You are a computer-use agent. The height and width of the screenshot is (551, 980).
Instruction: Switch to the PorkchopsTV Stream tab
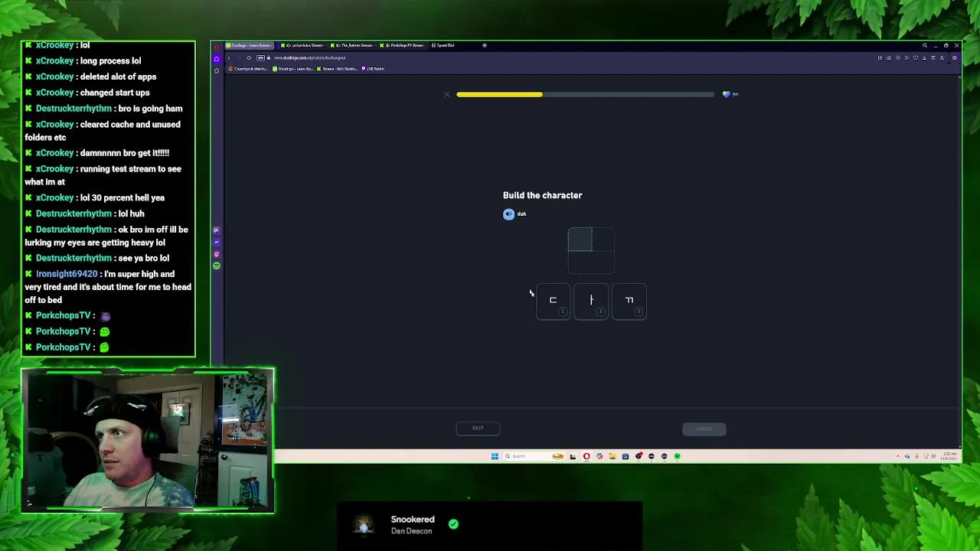click(402, 45)
